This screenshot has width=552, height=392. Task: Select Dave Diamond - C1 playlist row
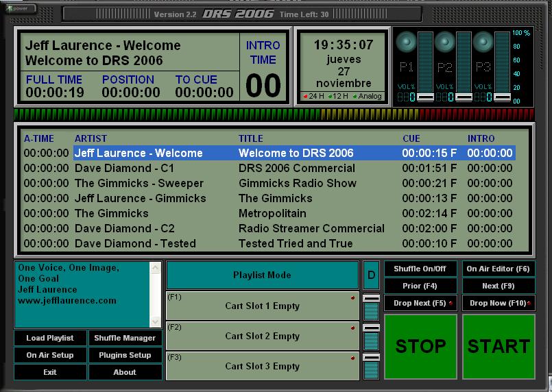pyautogui.click(x=269, y=168)
